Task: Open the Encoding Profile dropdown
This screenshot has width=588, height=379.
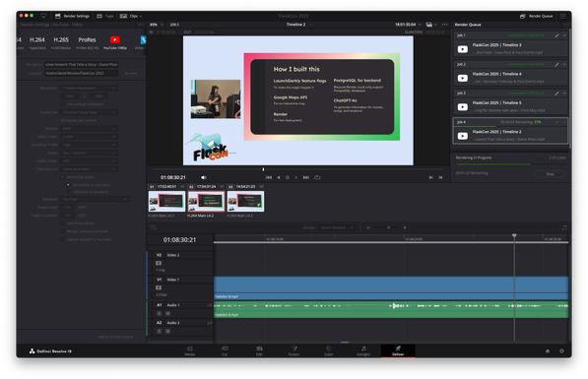Action: tap(89, 145)
